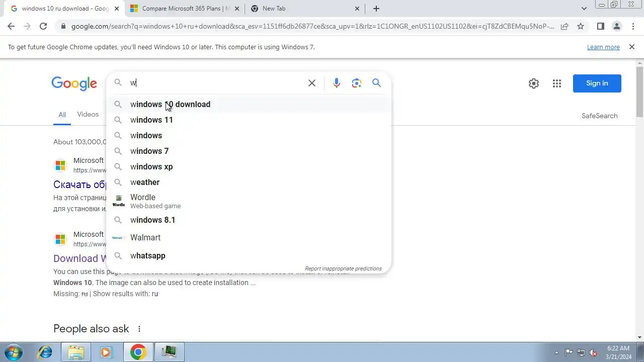Choose suggestion windows 10 download
This screenshot has width=644, height=362.
249,104
